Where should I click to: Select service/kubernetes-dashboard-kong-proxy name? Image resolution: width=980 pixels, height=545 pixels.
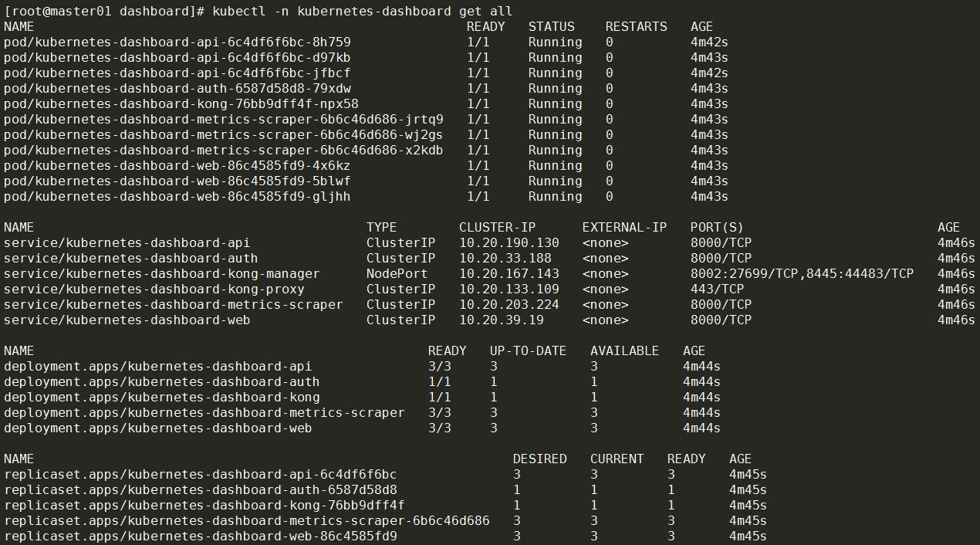coord(154,289)
